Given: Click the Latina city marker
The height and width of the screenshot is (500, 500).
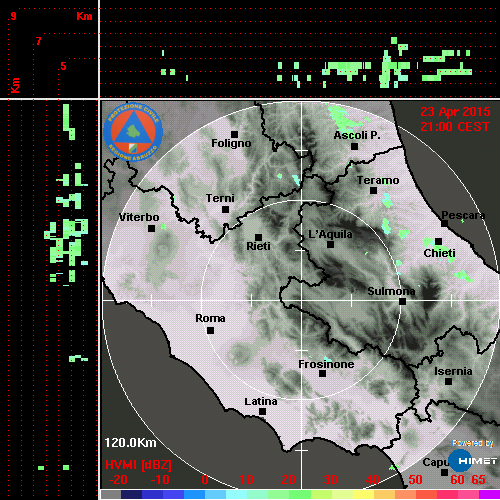Looking at the screenshot, I should pyautogui.click(x=263, y=412).
